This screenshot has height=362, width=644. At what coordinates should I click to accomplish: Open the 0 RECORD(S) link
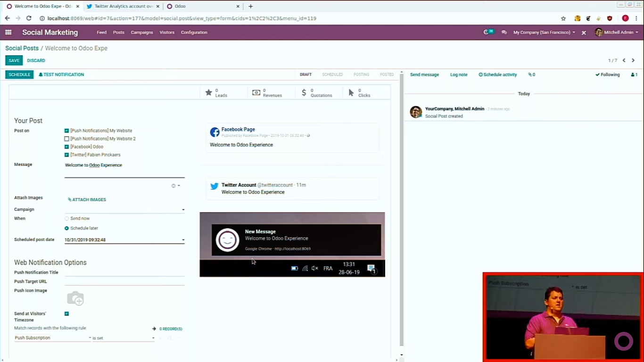pos(167,329)
